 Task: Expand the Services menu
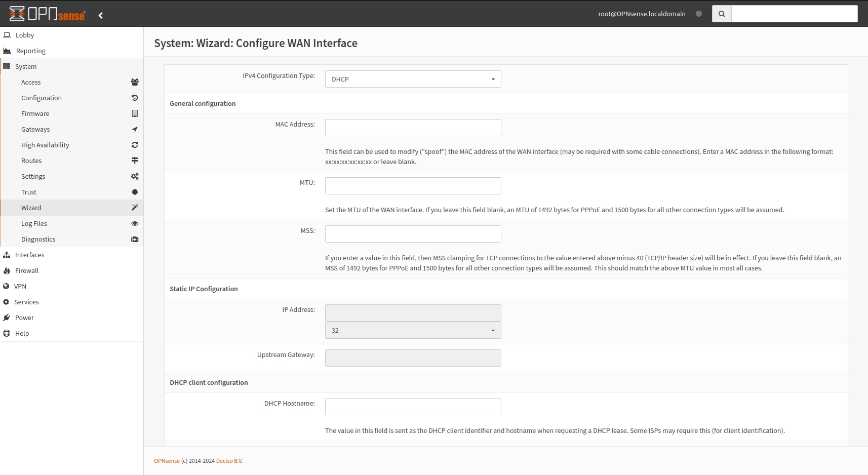click(x=71, y=302)
